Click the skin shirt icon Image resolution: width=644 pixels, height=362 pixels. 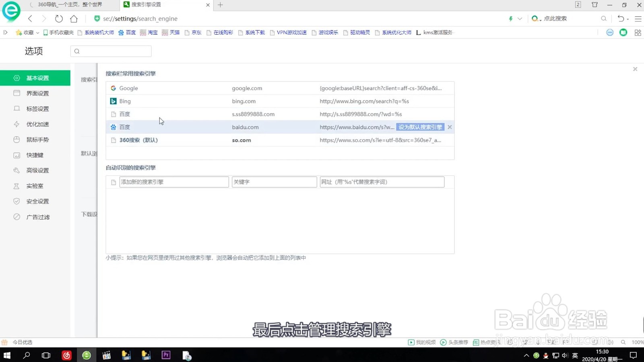coord(594,5)
